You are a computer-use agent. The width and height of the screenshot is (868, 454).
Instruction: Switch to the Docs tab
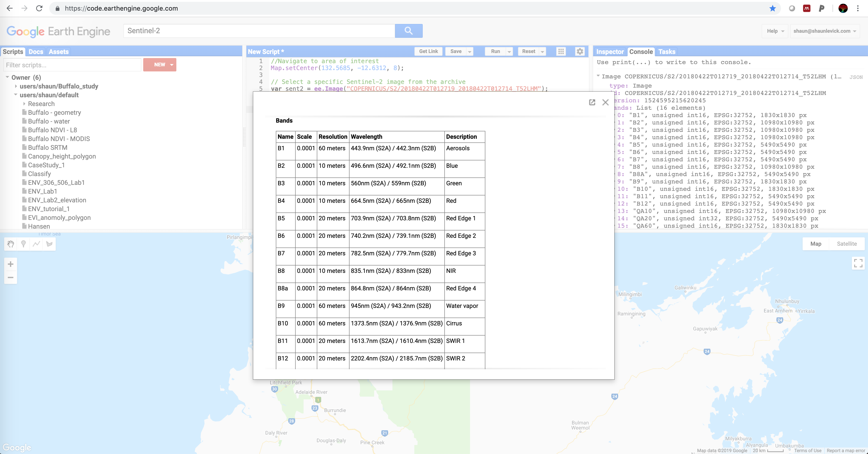[36, 52]
